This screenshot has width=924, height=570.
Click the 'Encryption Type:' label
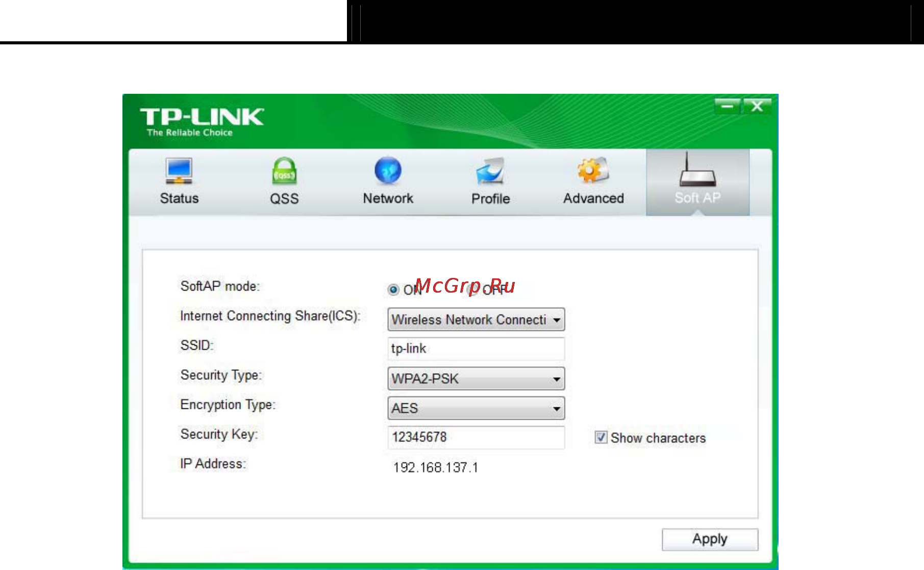click(x=228, y=405)
